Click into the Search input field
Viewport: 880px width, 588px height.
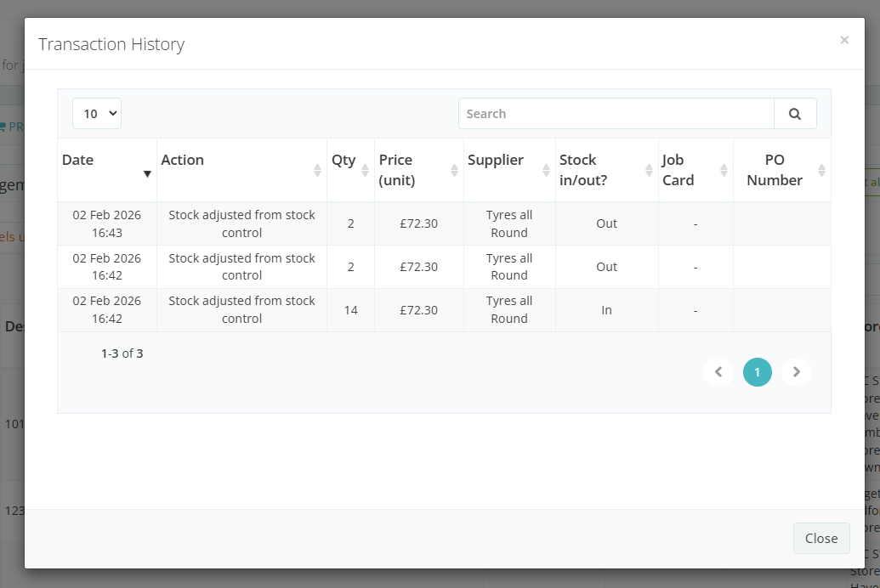[616, 114]
